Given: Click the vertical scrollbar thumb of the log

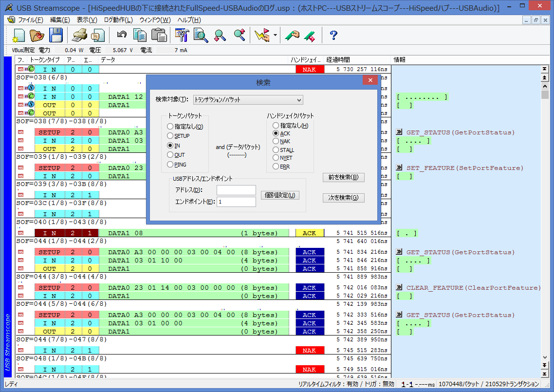Looking at the screenshot, I should pyautogui.click(x=544, y=95).
